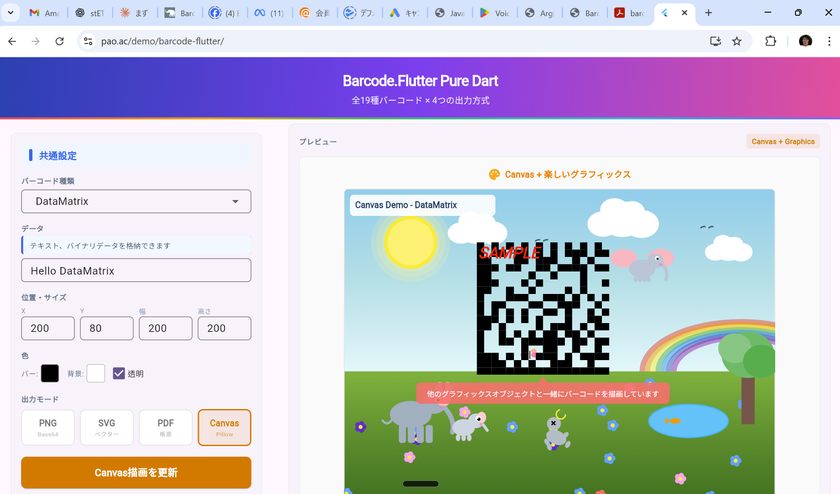Select the SVG output mode
This screenshot has height=494, width=840.
107,427
